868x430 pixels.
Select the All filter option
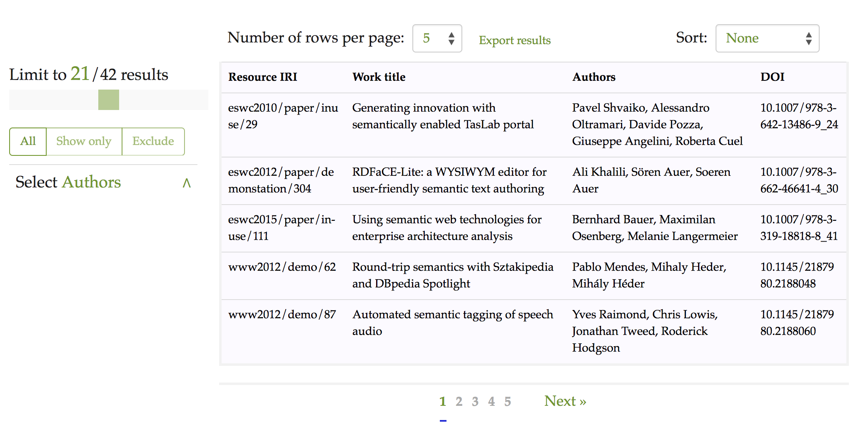click(x=28, y=141)
